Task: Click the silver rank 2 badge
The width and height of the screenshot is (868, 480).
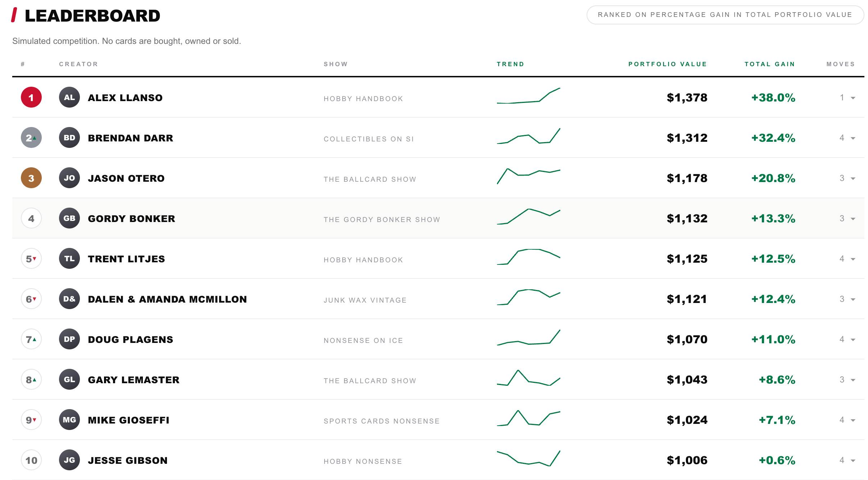Action: 31,137
